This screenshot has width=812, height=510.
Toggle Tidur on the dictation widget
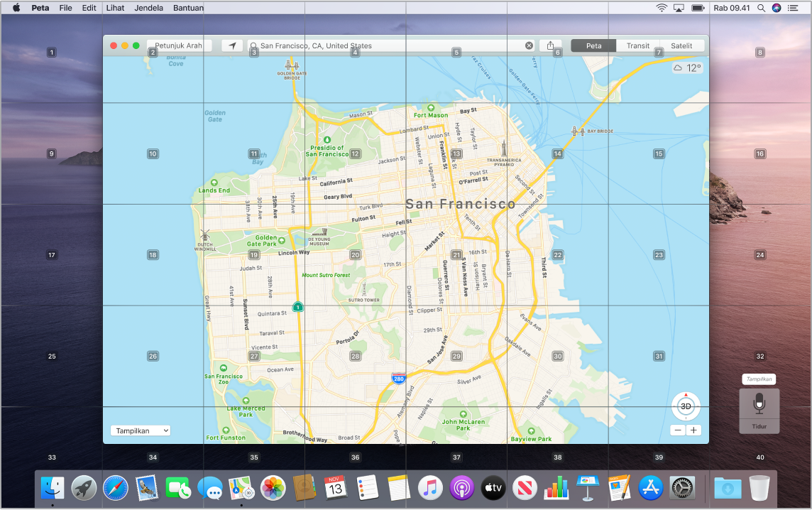(x=759, y=425)
